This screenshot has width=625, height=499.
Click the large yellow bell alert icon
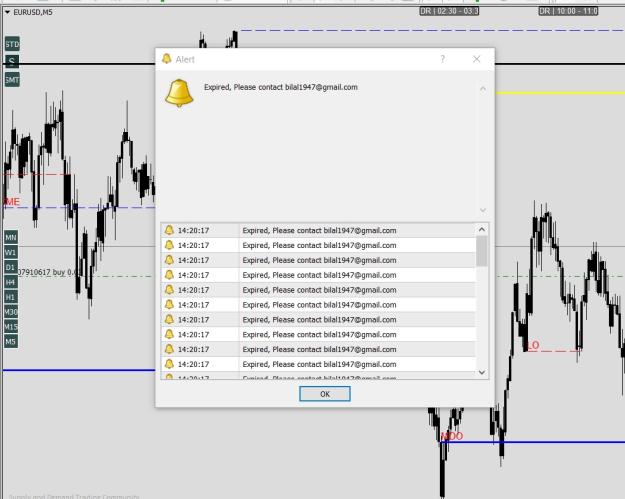[x=179, y=93]
